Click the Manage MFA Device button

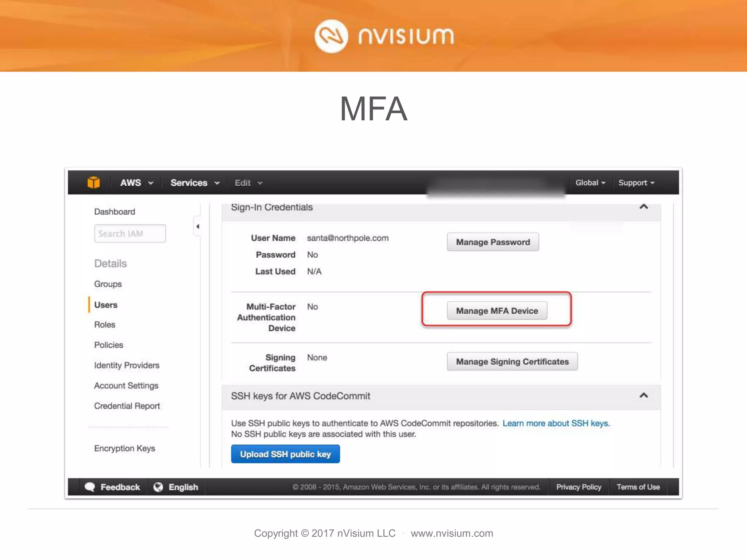497,311
